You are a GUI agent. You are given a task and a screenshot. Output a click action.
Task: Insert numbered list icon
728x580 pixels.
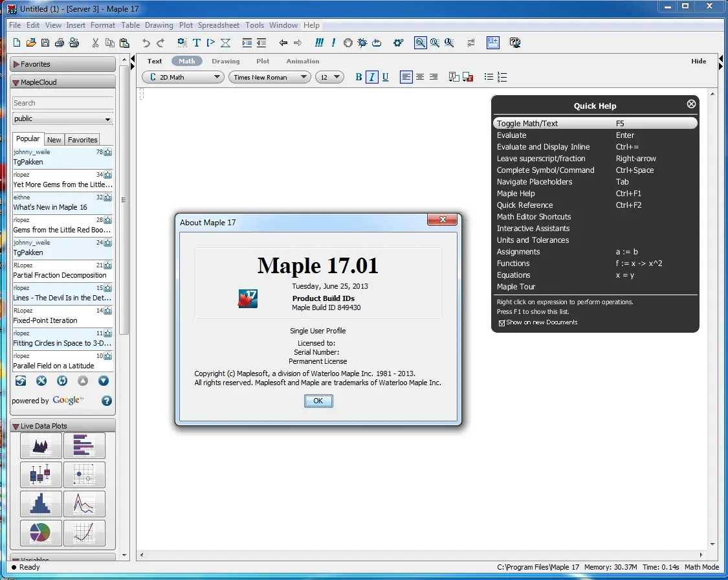(502, 76)
